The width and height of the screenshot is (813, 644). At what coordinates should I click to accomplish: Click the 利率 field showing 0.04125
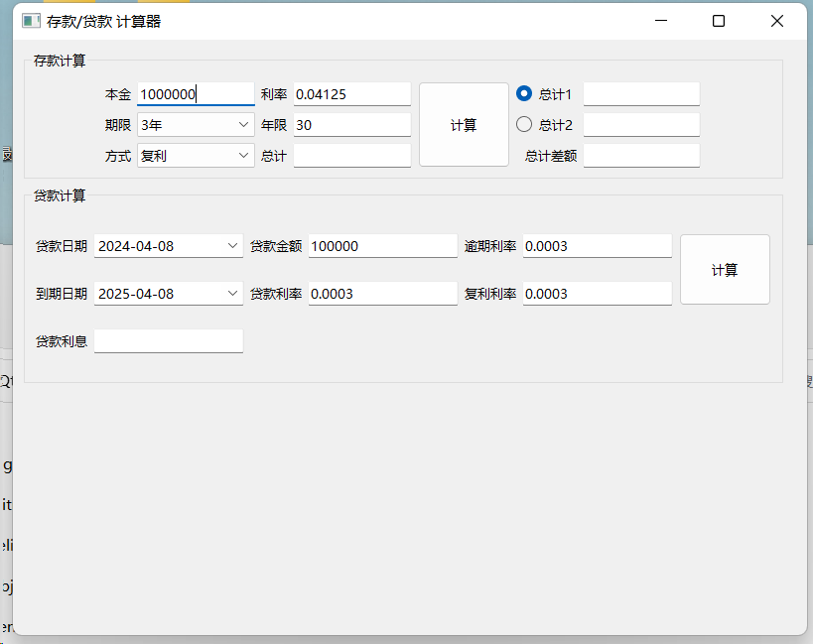(x=352, y=94)
